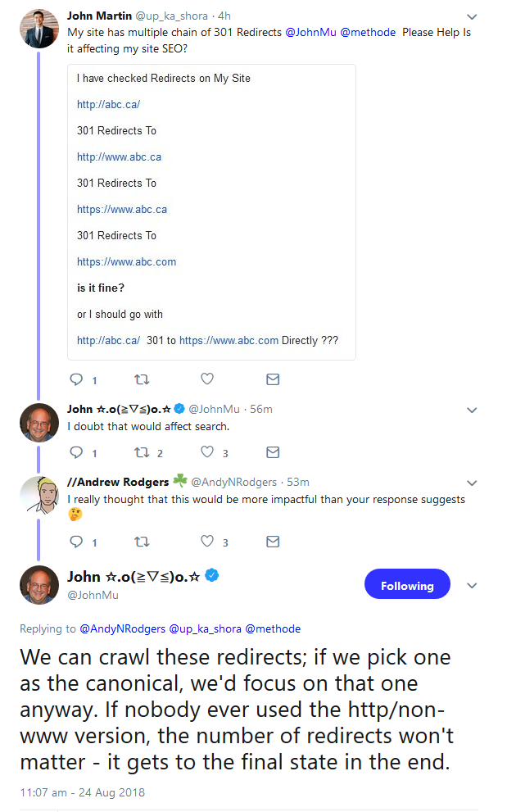
Task: Open the John Martin tweet options chevron
Action: (x=472, y=16)
